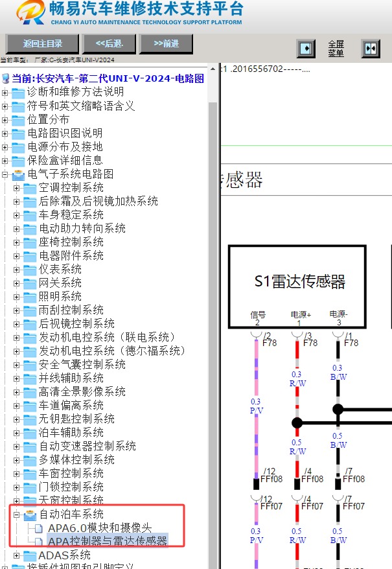Collapse the 电气子系统电路图 node
Image resolution: width=392 pixels, height=569 pixels.
point(5,174)
